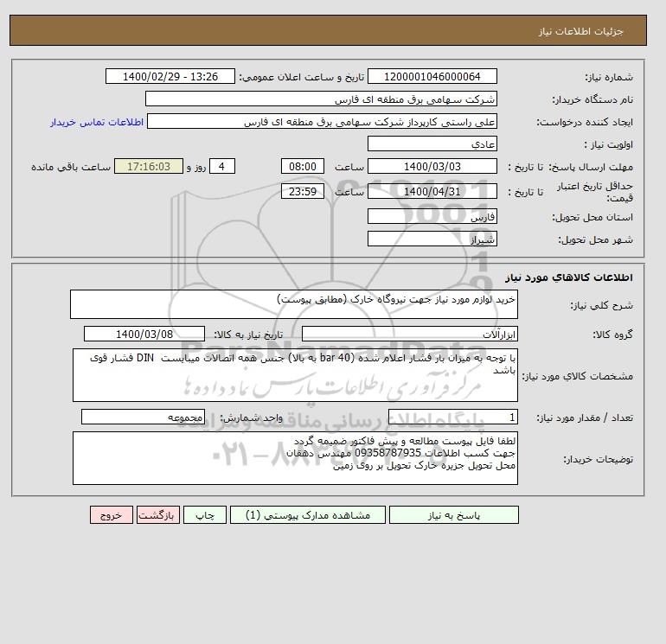Click the چاپ print button

coord(205,514)
